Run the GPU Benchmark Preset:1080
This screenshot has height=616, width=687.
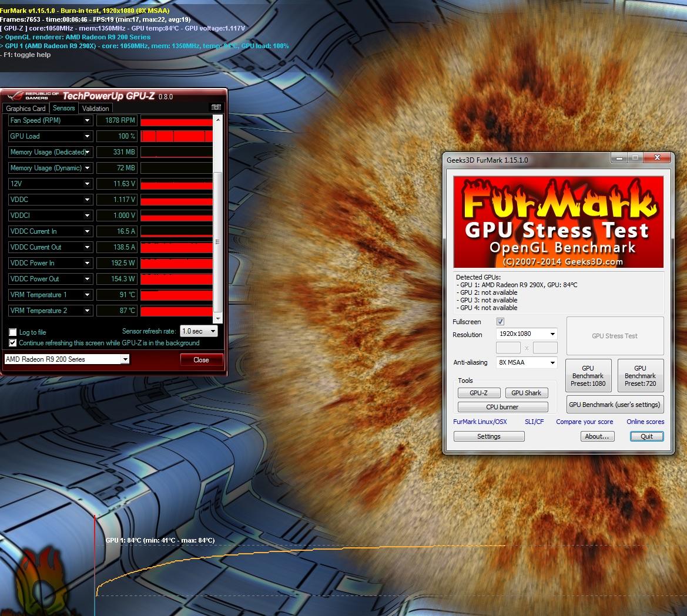point(588,376)
